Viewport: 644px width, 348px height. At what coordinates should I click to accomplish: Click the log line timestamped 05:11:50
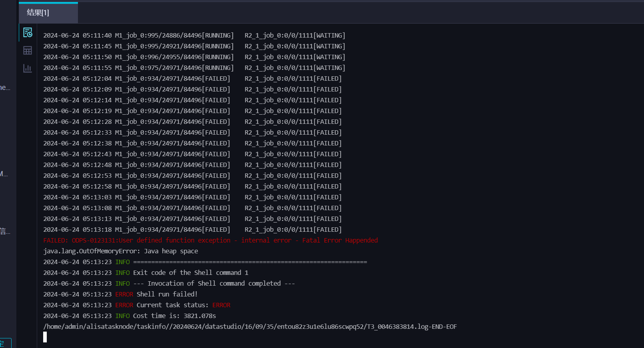pos(194,57)
